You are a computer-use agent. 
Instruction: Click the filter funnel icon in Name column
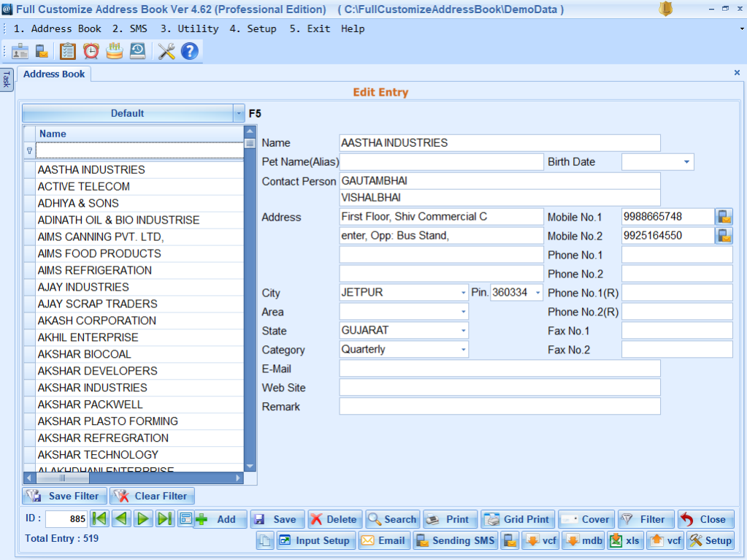click(29, 150)
